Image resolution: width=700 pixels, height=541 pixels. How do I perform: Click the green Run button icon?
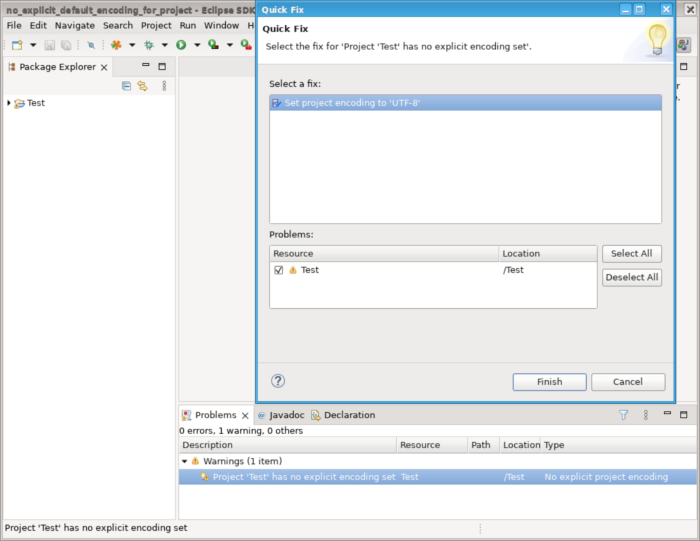coord(181,45)
